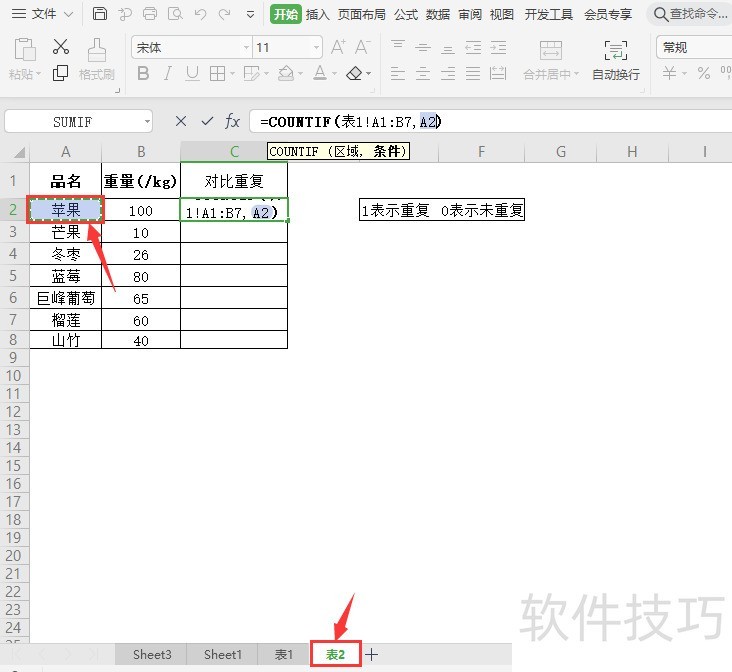The image size is (732, 672).
Task: Click the format painter brush icon
Action: [97, 50]
